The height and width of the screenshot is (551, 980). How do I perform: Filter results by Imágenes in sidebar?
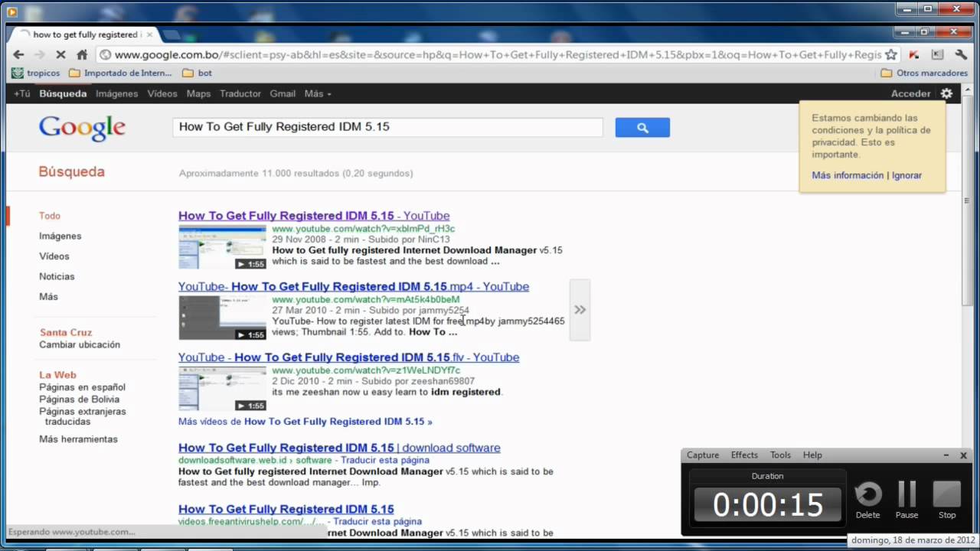click(60, 236)
